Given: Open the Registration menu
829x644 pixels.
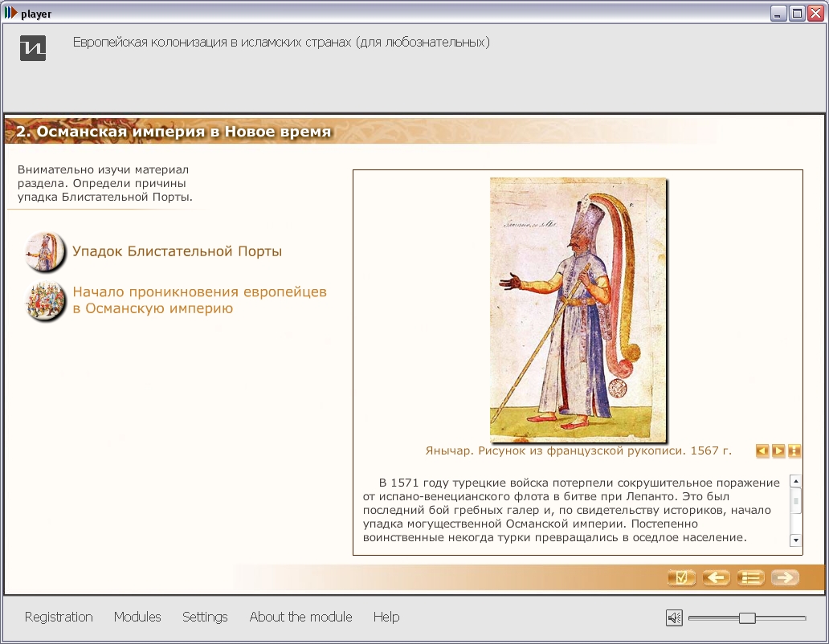Looking at the screenshot, I should pyautogui.click(x=59, y=617).
